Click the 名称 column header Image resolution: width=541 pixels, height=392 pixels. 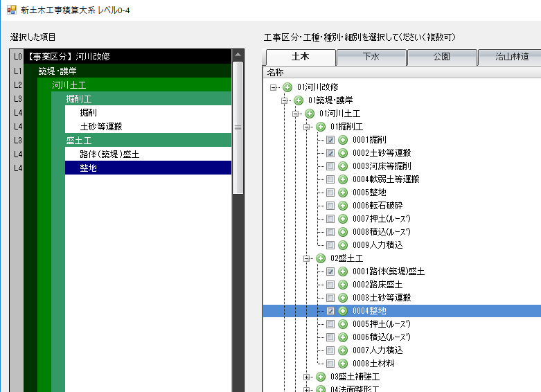[276, 73]
